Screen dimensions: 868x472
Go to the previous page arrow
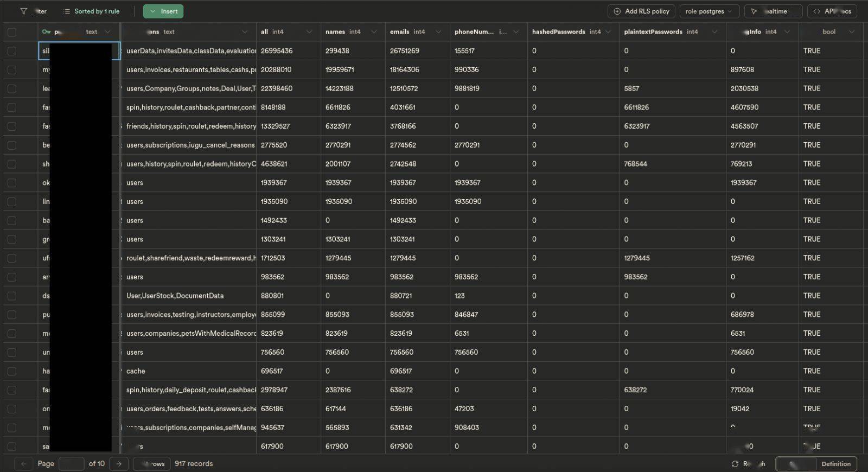[x=23, y=464]
